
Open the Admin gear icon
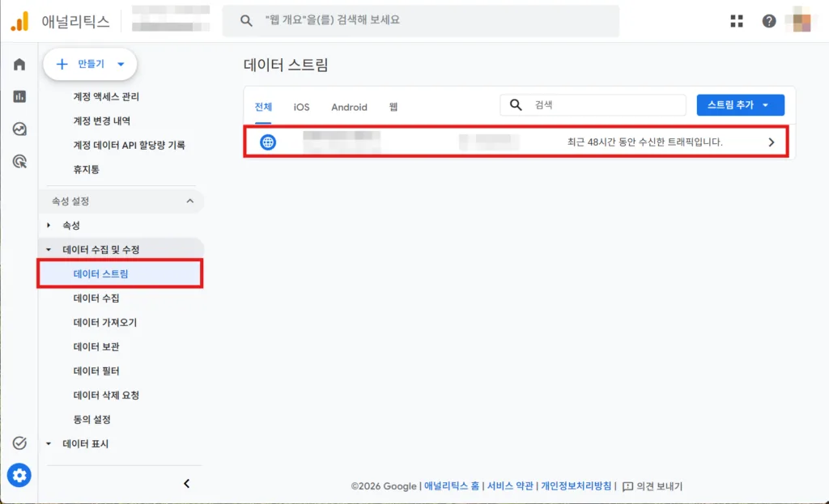click(x=19, y=476)
